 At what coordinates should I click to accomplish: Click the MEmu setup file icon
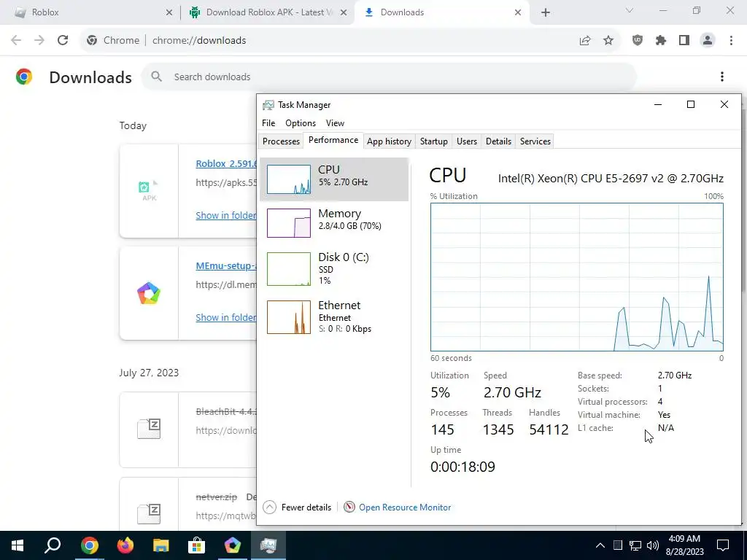[x=149, y=293]
